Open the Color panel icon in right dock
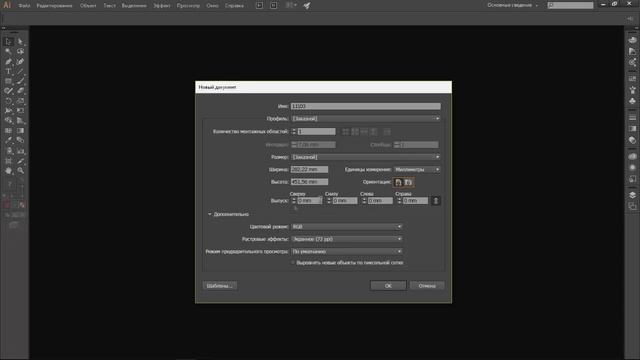This screenshot has width=640, height=360. point(632,40)
